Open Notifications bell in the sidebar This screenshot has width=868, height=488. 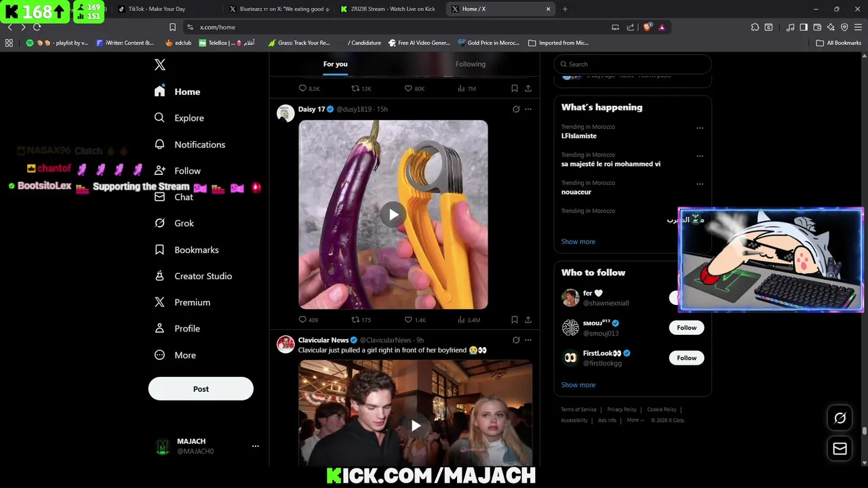click(159, 144)
